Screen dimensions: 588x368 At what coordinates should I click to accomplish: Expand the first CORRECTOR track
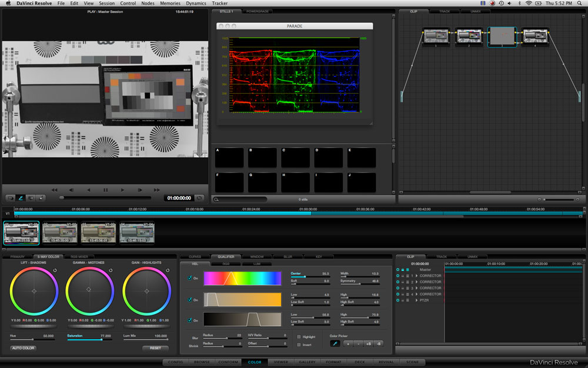pyautogui.click(x=417, y=276)
